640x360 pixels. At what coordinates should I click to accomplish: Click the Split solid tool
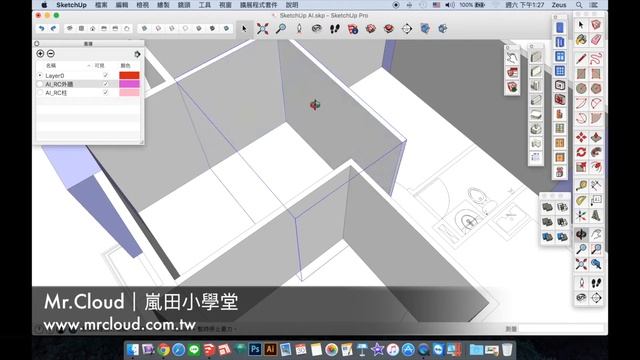point(562,237)
